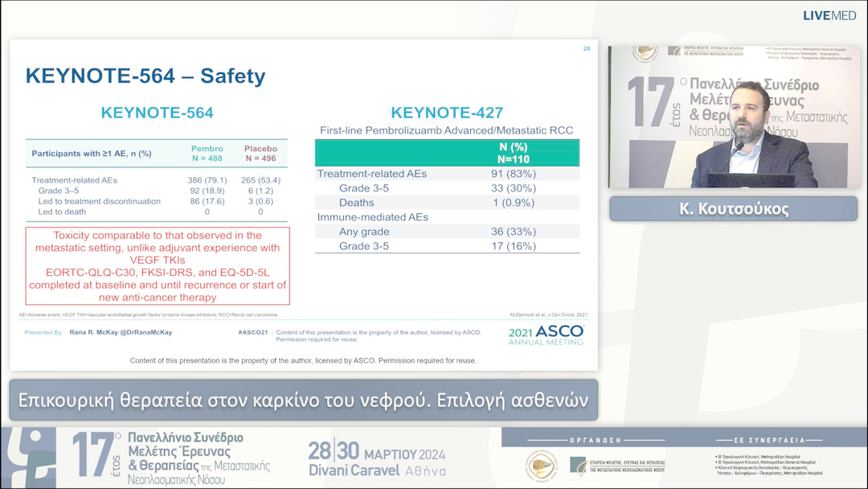
Task: Click the 'ΟΡΓΑΝΩΣΗ' footer heading
Action: (x=596, y=440)
